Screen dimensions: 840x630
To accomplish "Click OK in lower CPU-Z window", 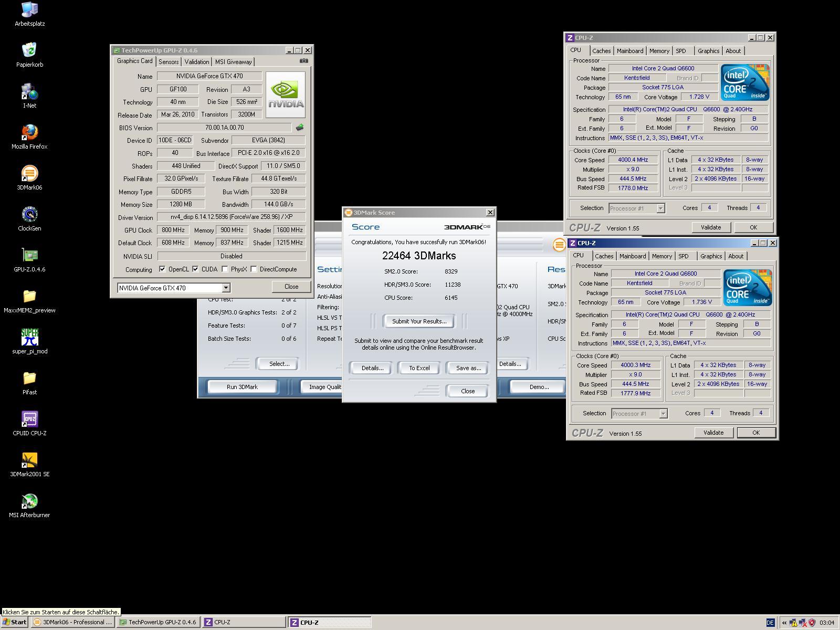I will click(x=755, y=433).
